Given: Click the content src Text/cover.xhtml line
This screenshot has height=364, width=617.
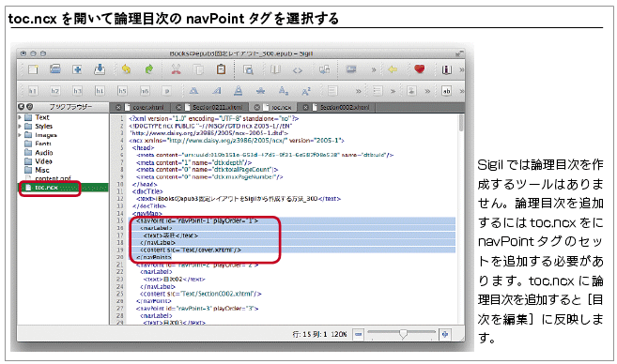Looking at the screenshot, I should (x=191, y=250).
